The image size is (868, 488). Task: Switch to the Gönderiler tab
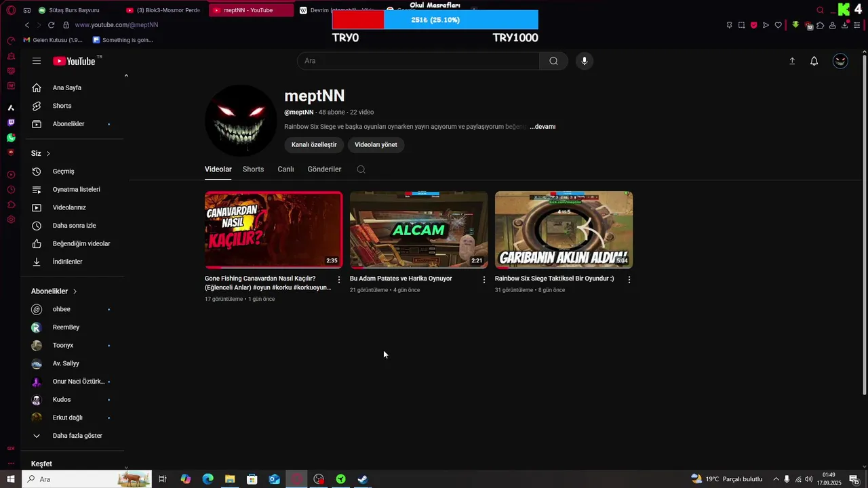click(324, 169)
